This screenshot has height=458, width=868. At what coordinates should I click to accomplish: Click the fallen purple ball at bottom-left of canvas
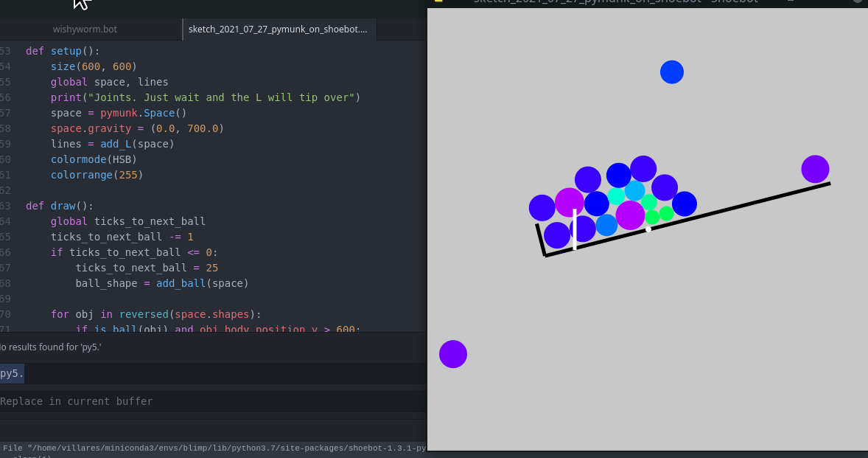coord(453,354)
